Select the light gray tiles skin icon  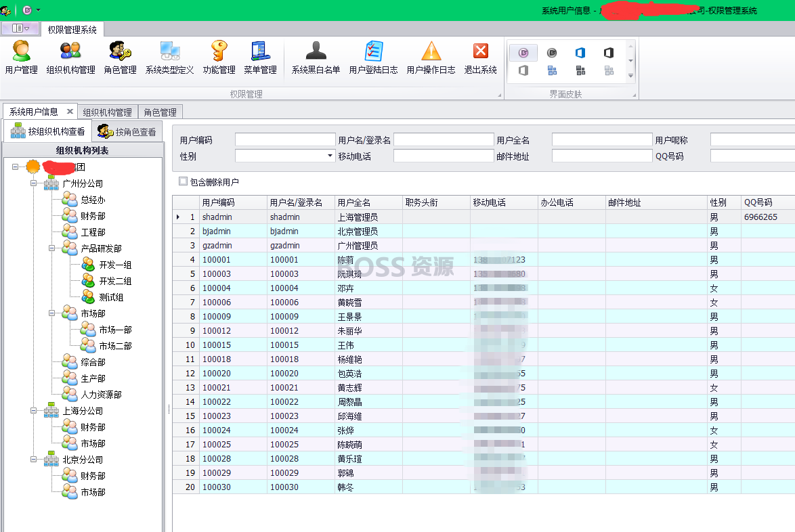tap(609, 70)
